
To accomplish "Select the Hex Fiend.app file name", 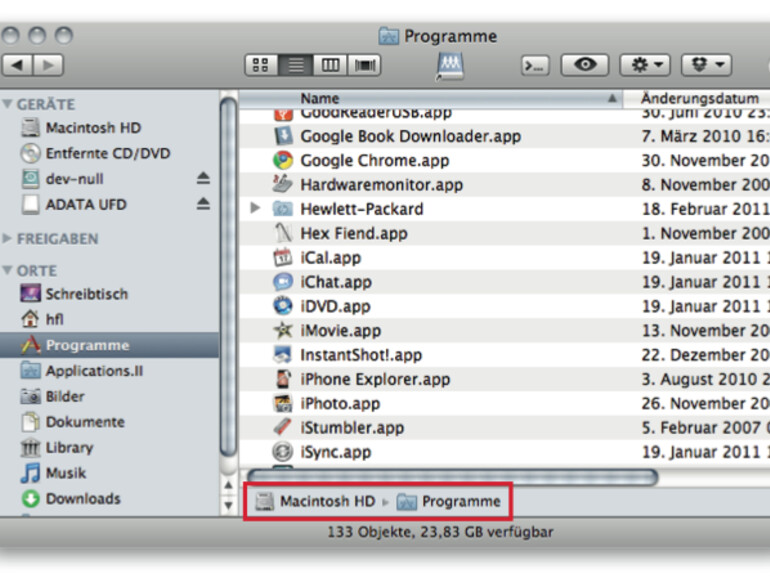I will 354,233.
